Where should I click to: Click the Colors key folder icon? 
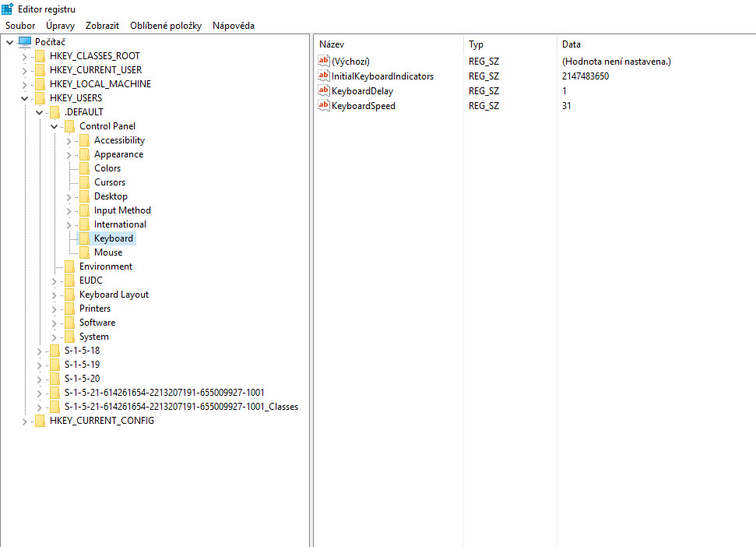tap(84, 168)
